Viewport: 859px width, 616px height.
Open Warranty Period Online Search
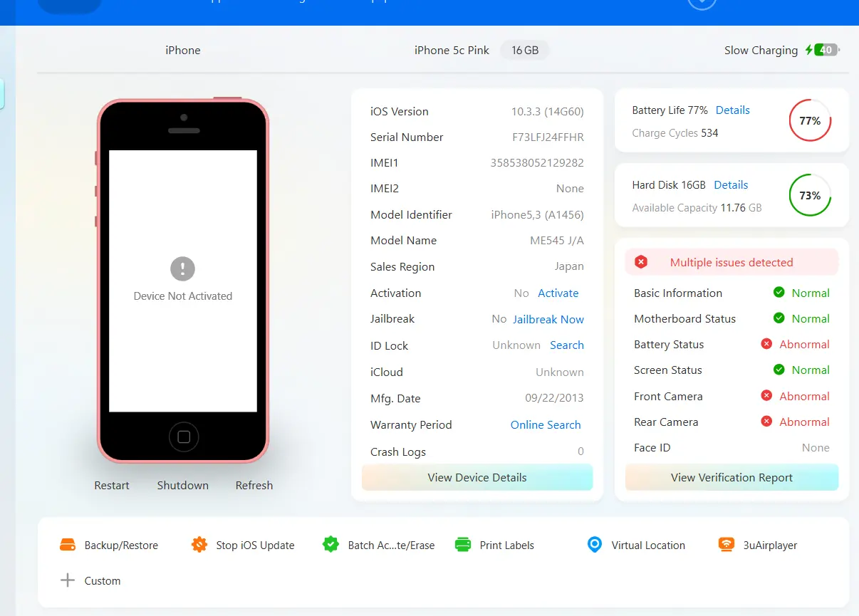pyautogui.click(x=546, y=425)
